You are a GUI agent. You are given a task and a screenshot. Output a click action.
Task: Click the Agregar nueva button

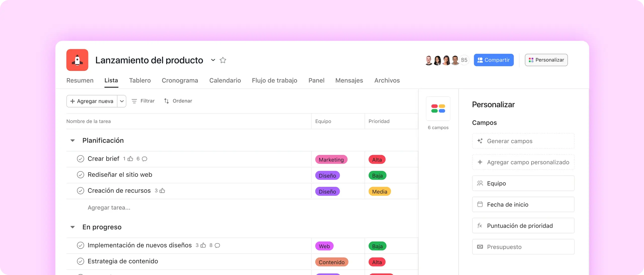tap(92, 101)
